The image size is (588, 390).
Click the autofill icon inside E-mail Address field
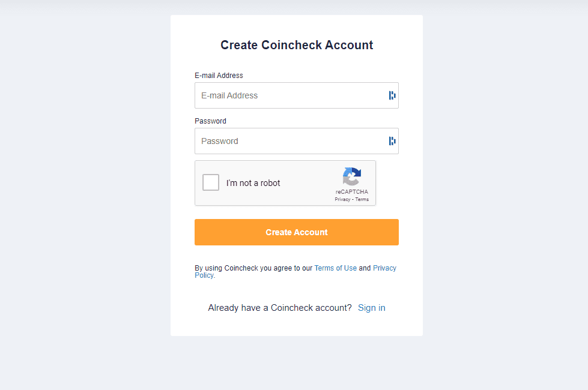point(392,95)
